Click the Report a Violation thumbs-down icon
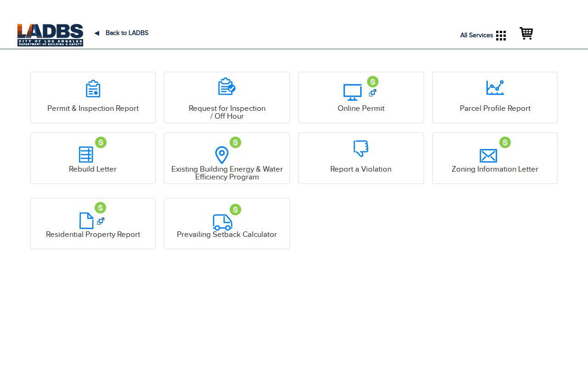This screenshot has width=588, height=368. pos(361,149)
